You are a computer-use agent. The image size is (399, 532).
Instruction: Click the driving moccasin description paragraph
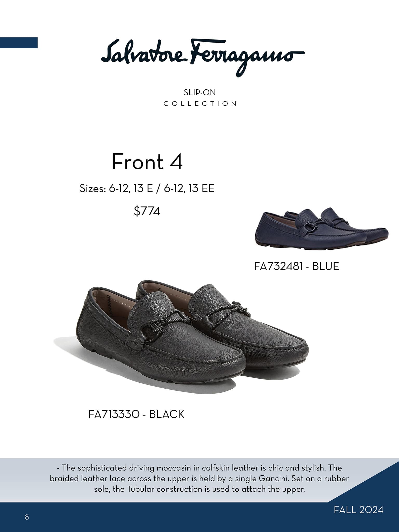point(199,478)
